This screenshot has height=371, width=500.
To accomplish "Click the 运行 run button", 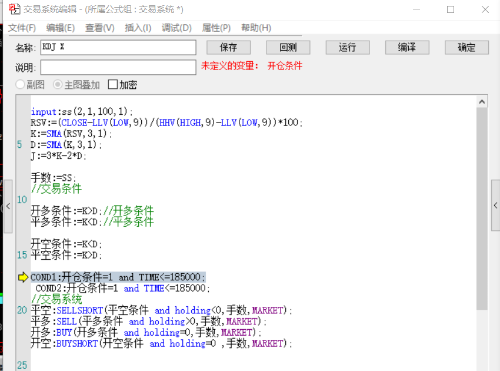I will (348, 47).
